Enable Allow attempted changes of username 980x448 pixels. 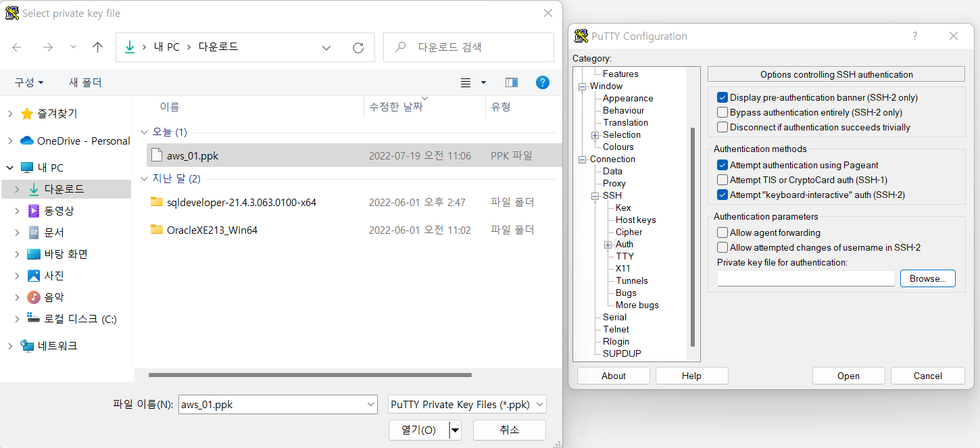722,247
